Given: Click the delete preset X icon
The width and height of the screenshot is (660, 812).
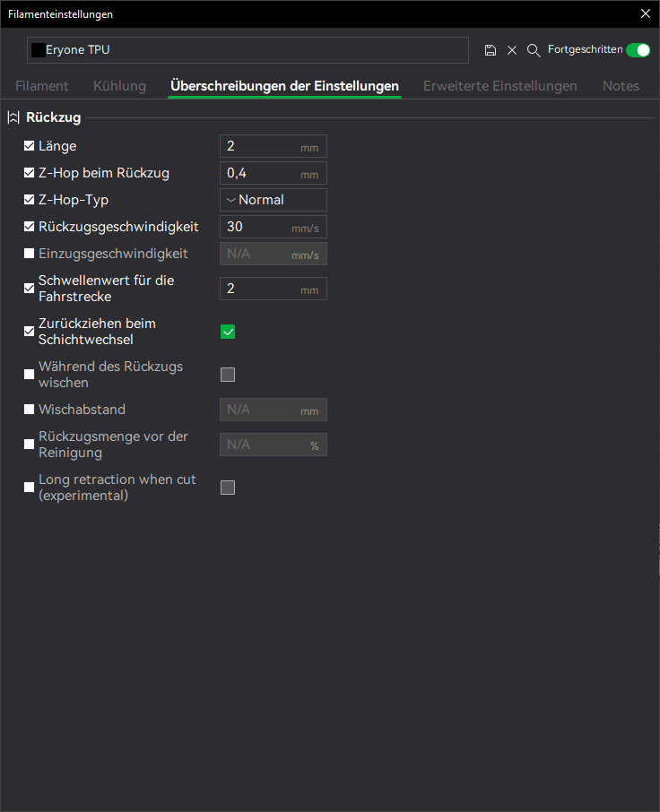Looking at the screenshot, I should coord(512,50).
